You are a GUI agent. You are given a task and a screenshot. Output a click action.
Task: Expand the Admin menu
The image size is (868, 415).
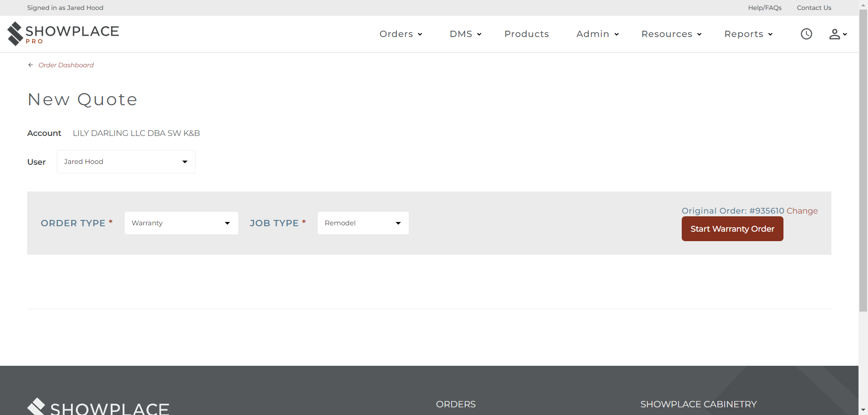[x=598, y=34]
